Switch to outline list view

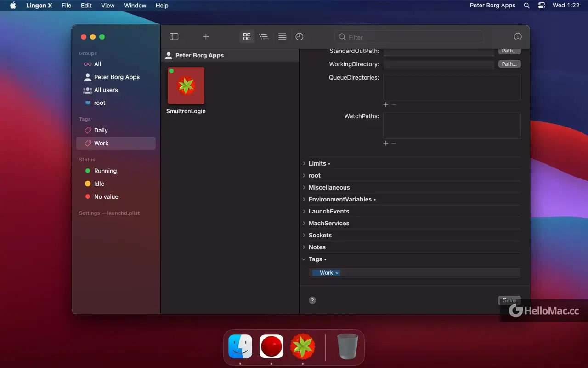coord(264,37)
